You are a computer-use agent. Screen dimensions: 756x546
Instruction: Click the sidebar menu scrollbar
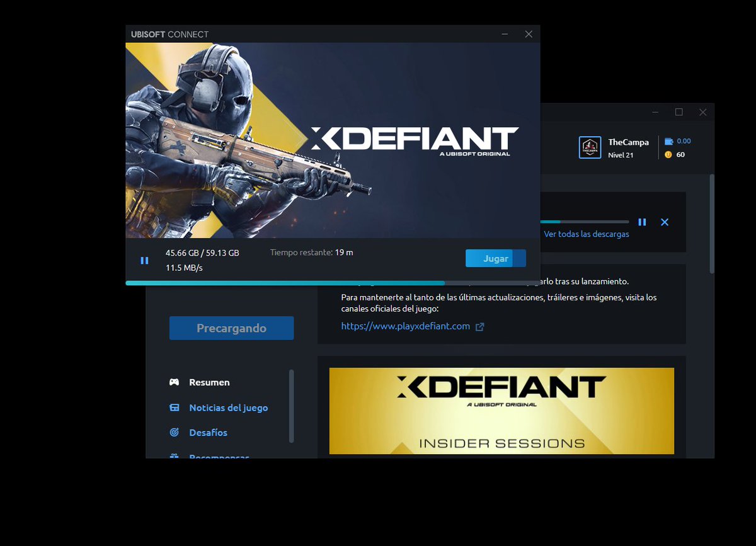[x=291, y=406]
